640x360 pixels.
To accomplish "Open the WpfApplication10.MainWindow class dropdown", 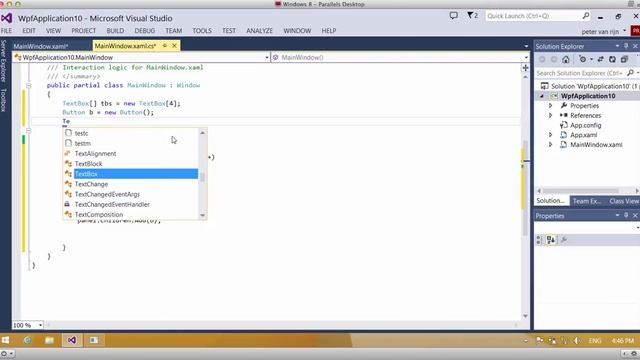I will (267, 58).
